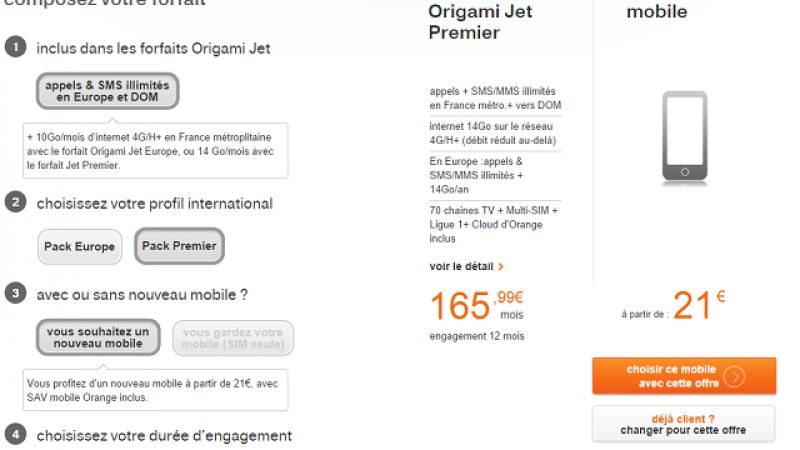
Task: Select the Pack Europe option
Action: pos(79,246)
